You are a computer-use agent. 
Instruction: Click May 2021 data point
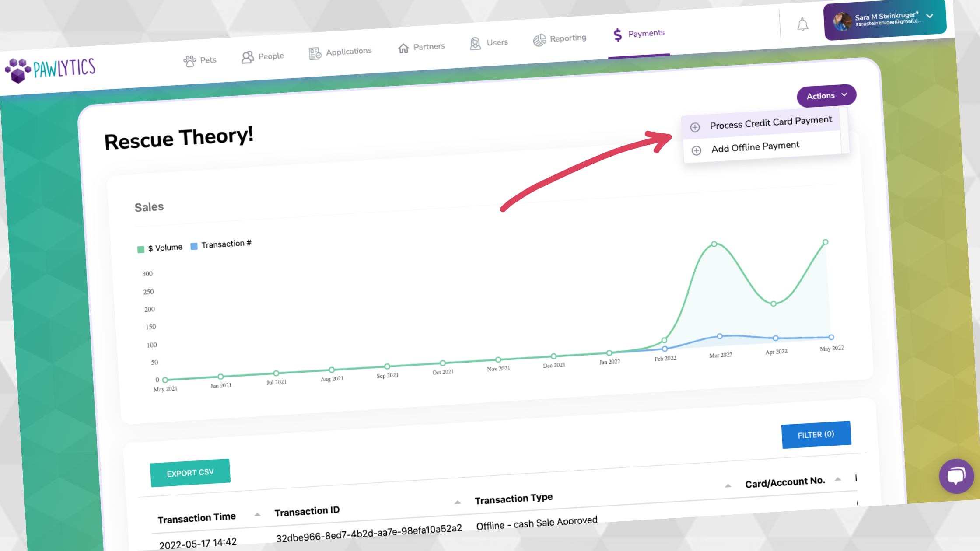click(x=165, y=380)
